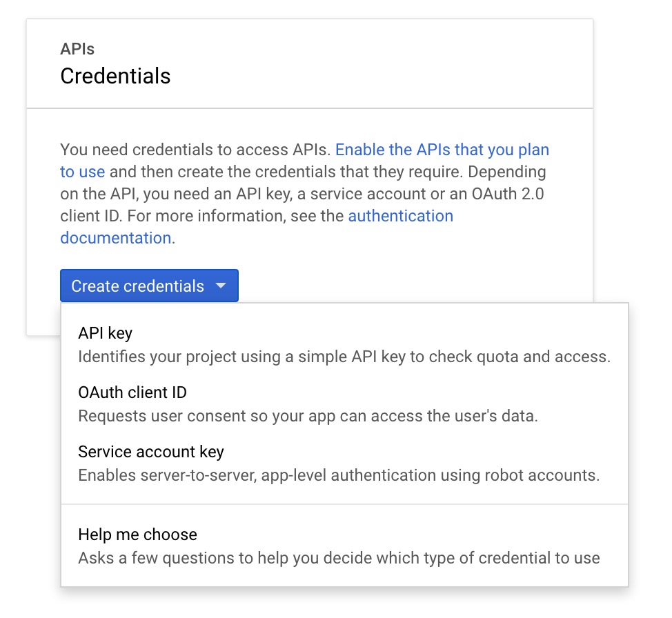Click 'You need credentials' paragraph text

pos(195,150)
